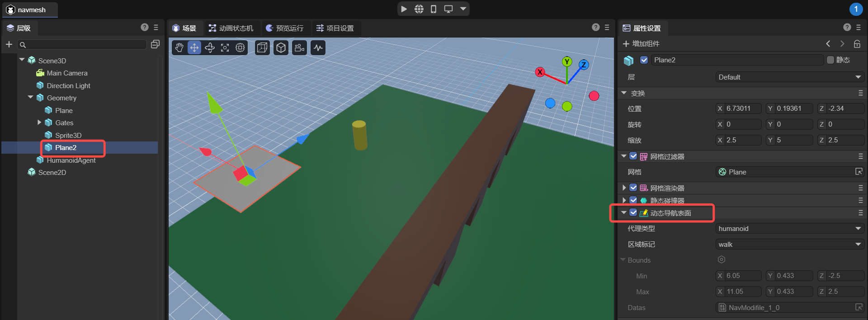Image resolution: width=868 pixels, height=320 pixels.
Task: Click the 增加组件 add component button
Action: [642, 44]
